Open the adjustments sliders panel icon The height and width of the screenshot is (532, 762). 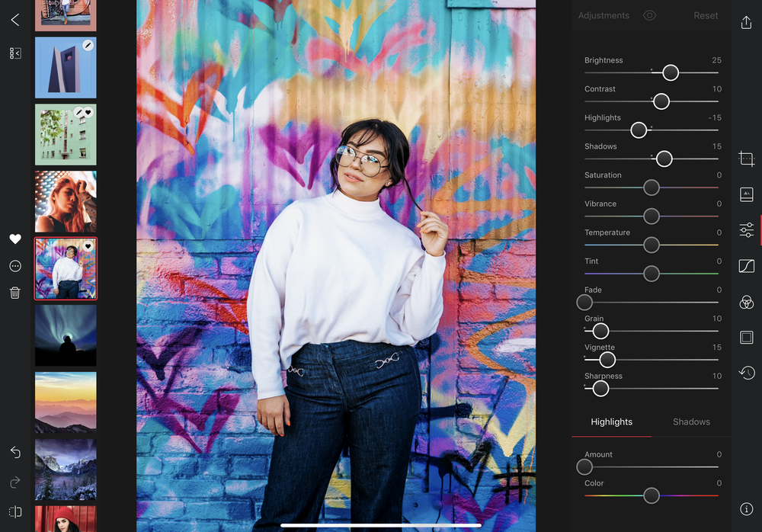pos(747,229)
